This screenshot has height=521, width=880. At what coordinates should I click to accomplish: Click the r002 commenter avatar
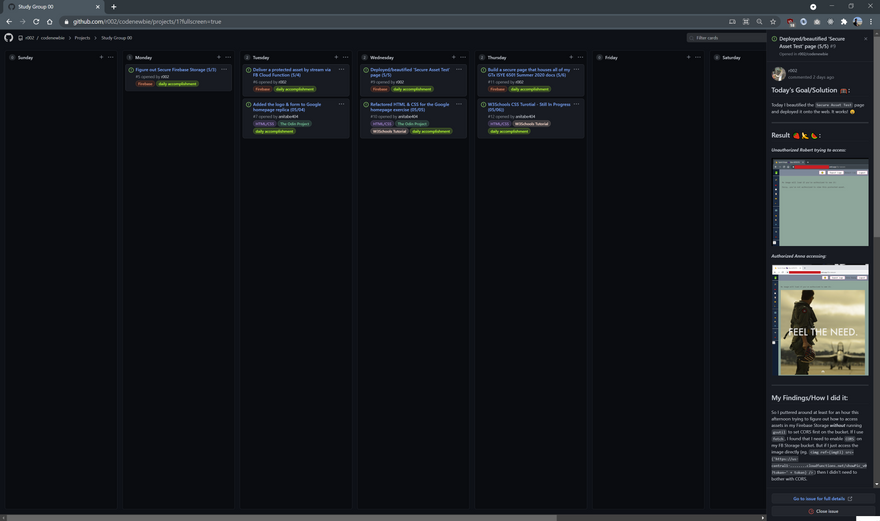point(779,73)
